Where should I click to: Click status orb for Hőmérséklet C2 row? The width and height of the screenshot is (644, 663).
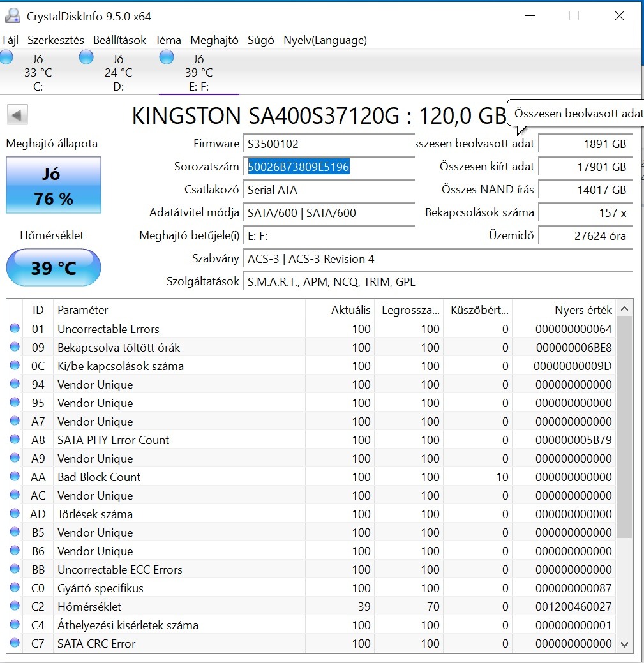15,606
